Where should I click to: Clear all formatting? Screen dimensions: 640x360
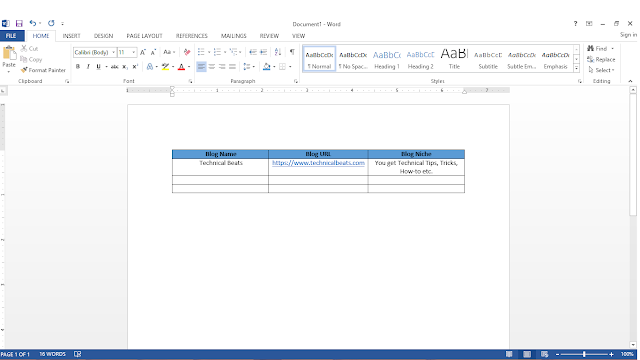(187, 52)
